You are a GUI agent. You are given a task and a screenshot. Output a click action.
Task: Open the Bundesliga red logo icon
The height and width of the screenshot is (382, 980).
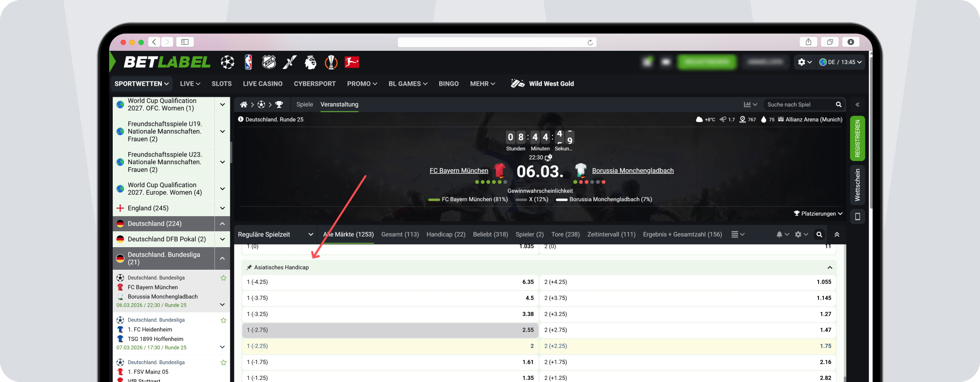tap(352, 62)
